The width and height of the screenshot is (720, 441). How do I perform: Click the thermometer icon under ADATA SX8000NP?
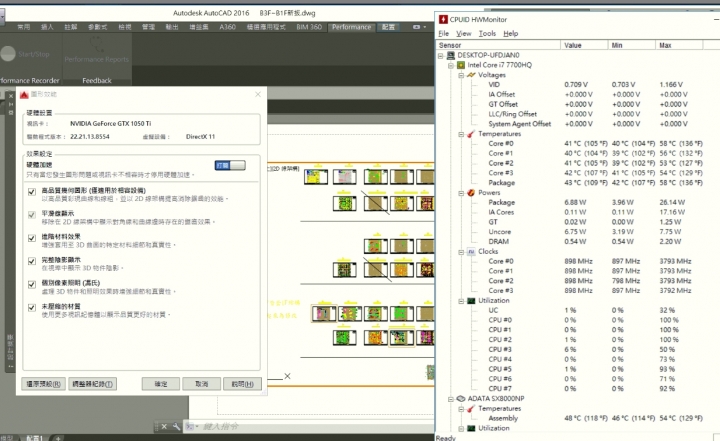[471, 408]
